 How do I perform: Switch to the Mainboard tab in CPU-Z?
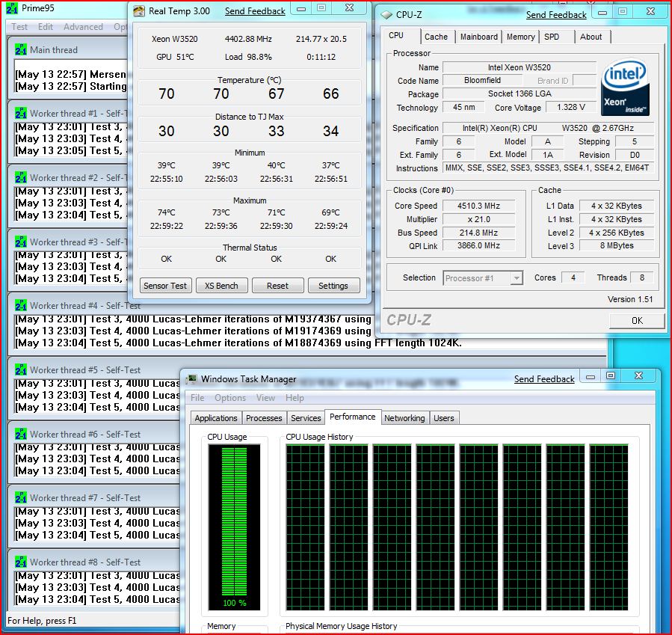click(x=478, y=37)
